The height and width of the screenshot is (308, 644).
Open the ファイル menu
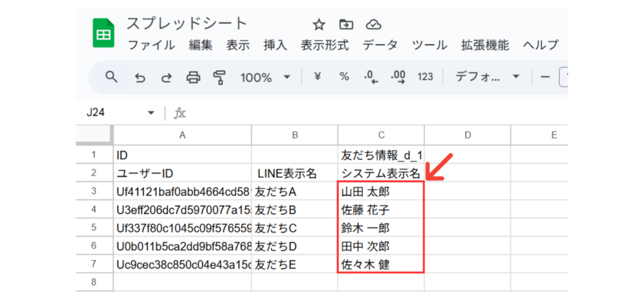click(152, 45)
